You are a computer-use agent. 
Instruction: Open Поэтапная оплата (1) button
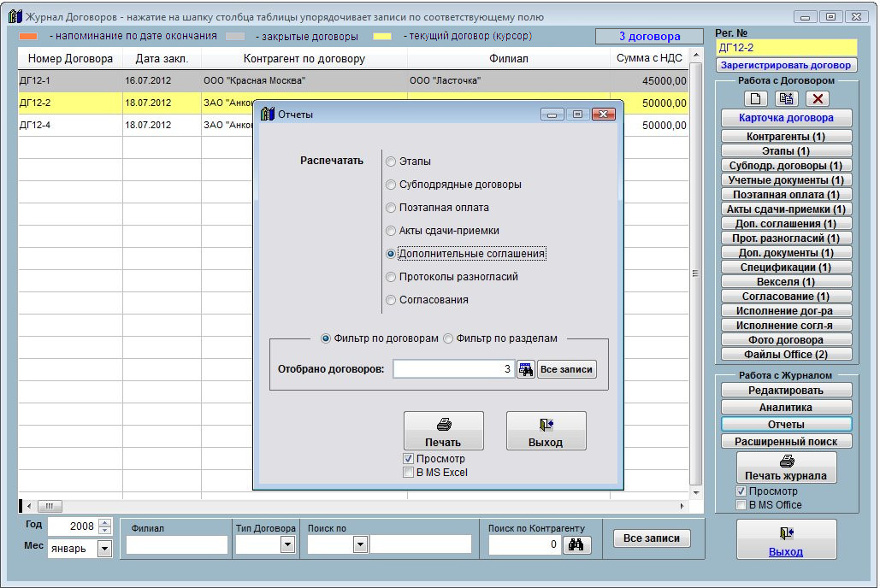pyautogui.click(x=786, y=195)
